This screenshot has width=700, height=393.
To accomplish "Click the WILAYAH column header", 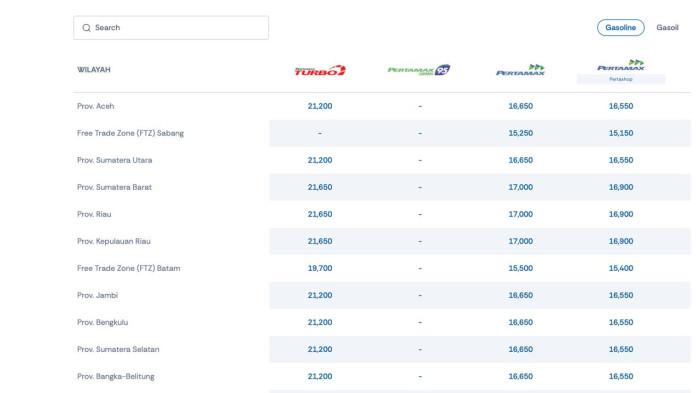I will [x=94, y=70].
